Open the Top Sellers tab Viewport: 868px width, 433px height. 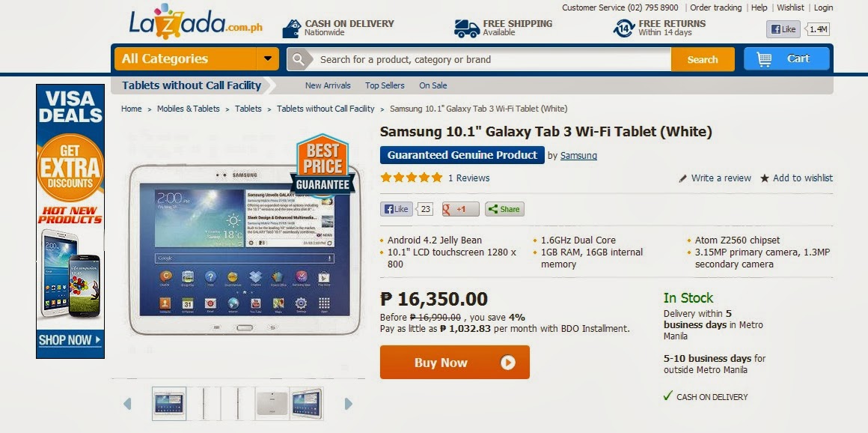(x=385, y=85)
